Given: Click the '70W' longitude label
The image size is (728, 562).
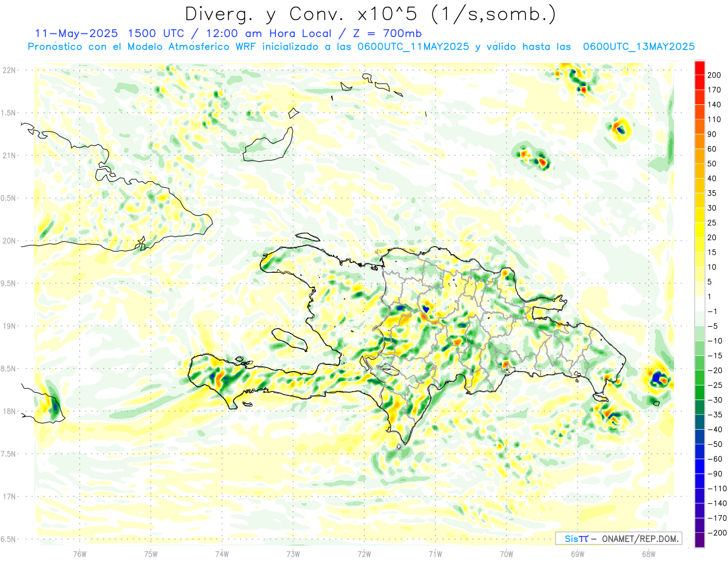Looking at the screenshot, I should (507, 553).
